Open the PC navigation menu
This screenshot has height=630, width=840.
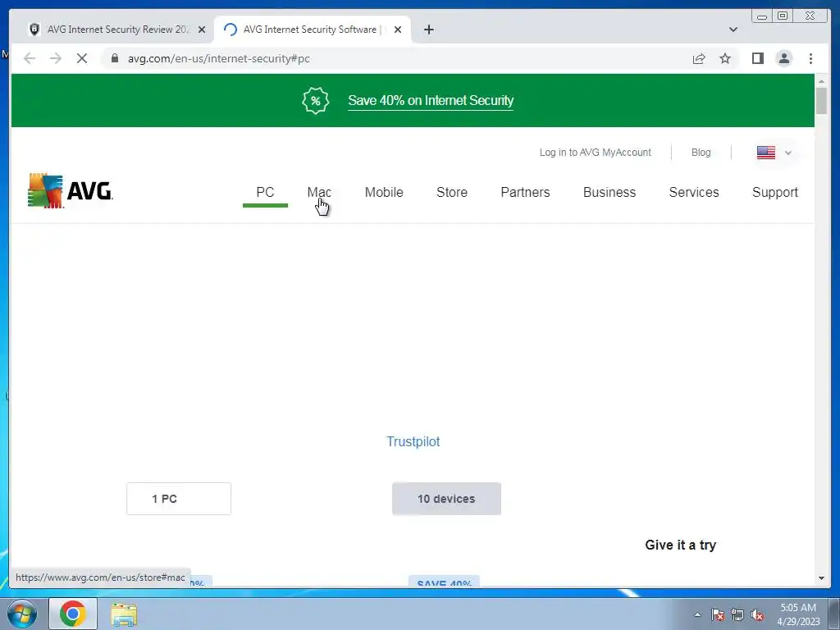(265, 192)
